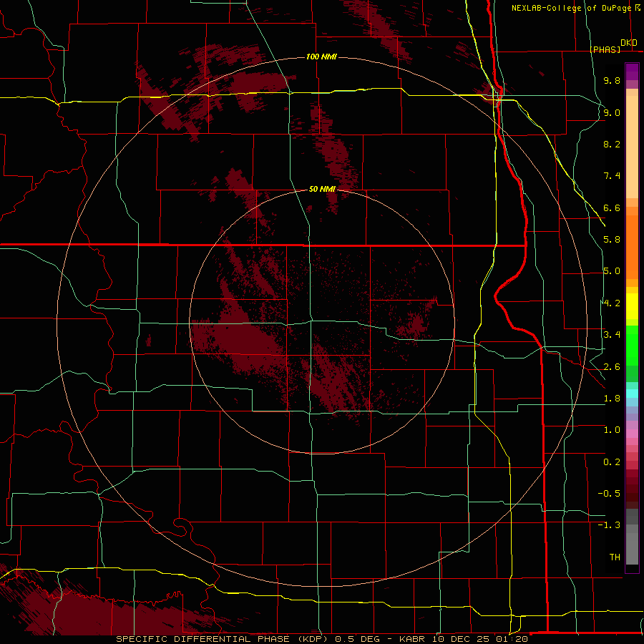The image size is (644, 644).
Task: Click the TH threshold label
Action: [x=615, y=557]
